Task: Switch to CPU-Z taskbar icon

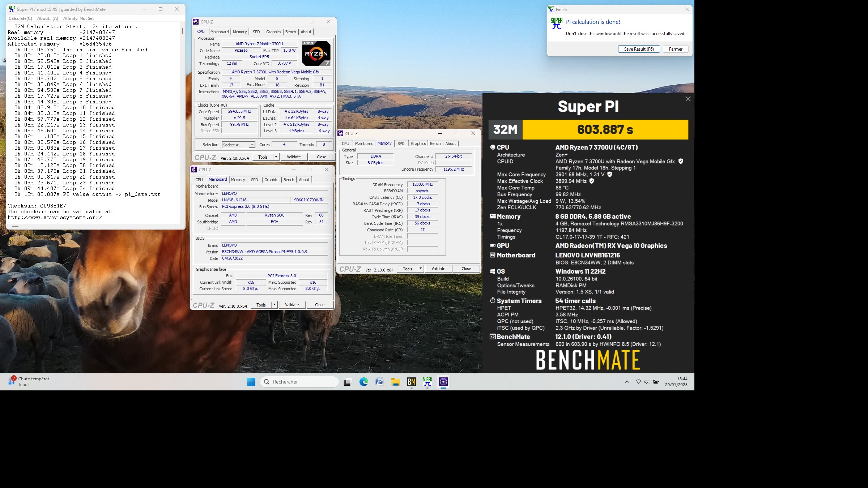Action: tap(443, 382)
